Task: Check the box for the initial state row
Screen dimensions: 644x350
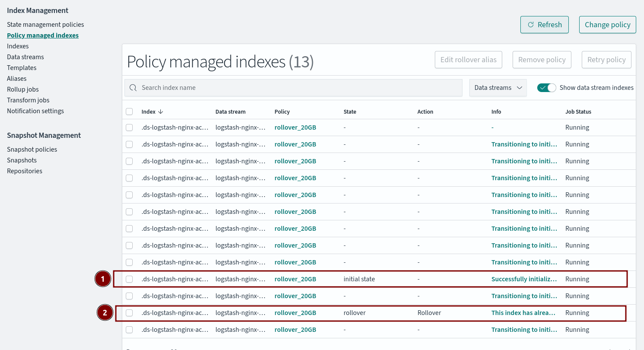Action: (129, 279)
